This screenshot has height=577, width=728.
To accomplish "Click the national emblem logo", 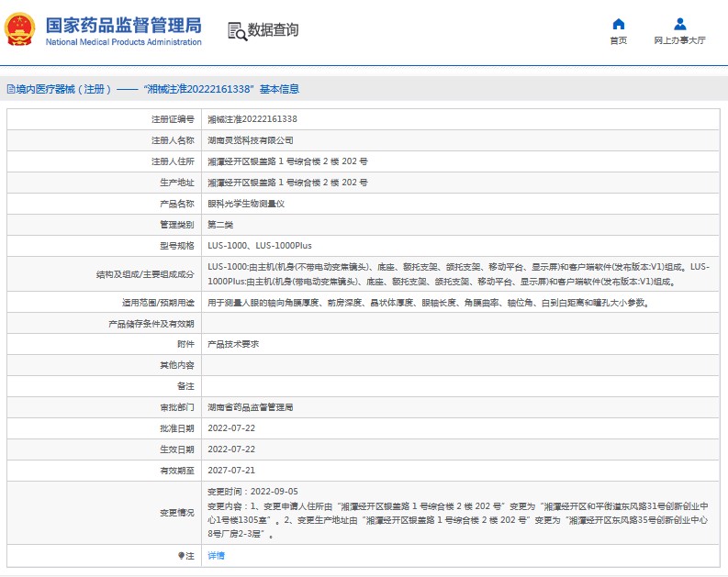I will tap(23, 29).
